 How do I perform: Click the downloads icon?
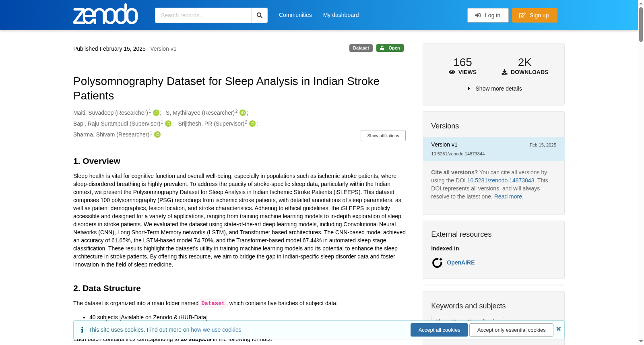coord(504,72)
